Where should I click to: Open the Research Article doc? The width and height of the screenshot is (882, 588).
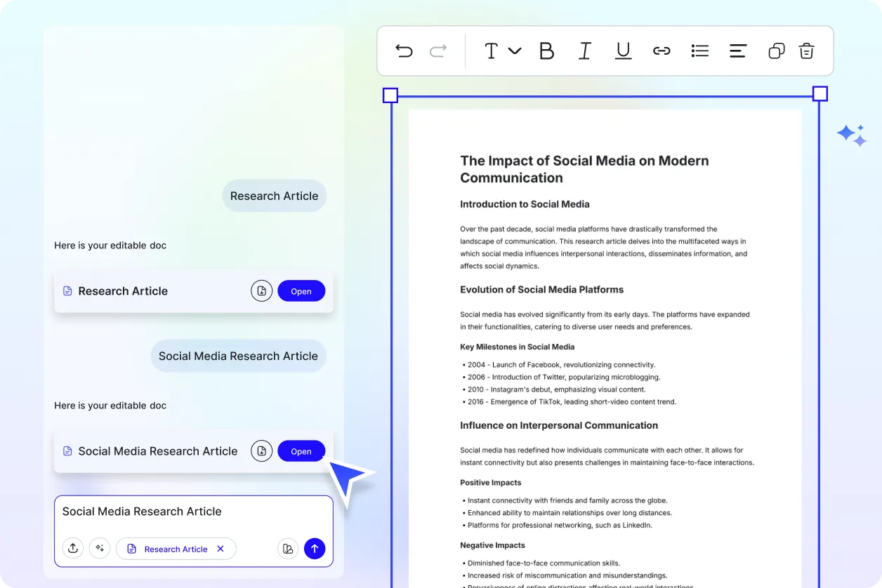pyautogui.click(x=301, y=291)
